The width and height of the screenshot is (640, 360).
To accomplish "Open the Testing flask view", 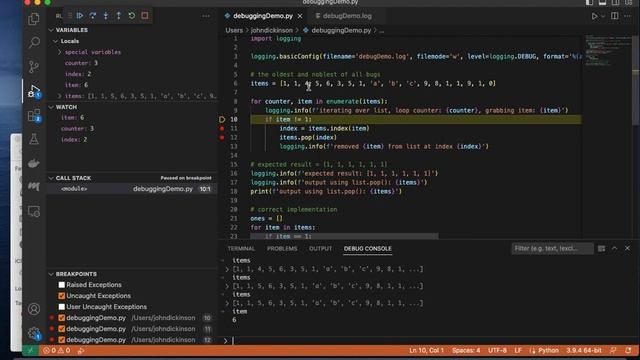I will 34,139.
